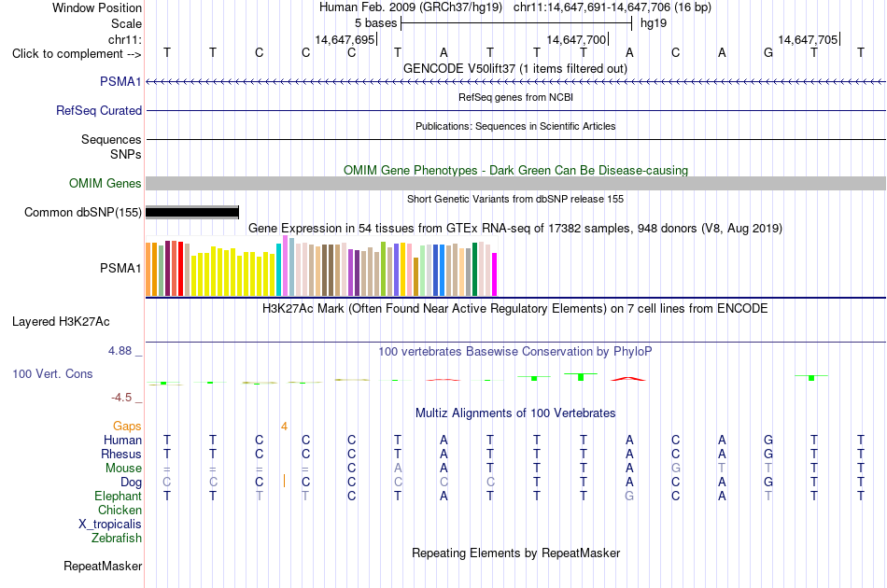Click the 'OMIM Gene Phenotypes' green track title
Screen dimensions: 887x588
515,170
